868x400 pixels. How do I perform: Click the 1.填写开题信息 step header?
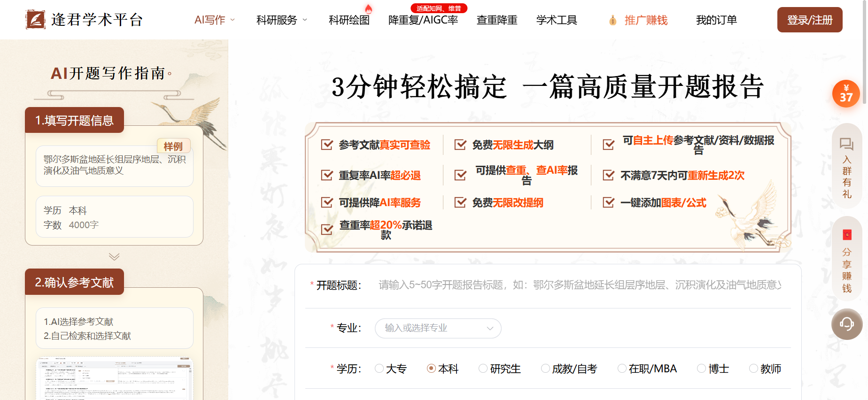point(75,120)
